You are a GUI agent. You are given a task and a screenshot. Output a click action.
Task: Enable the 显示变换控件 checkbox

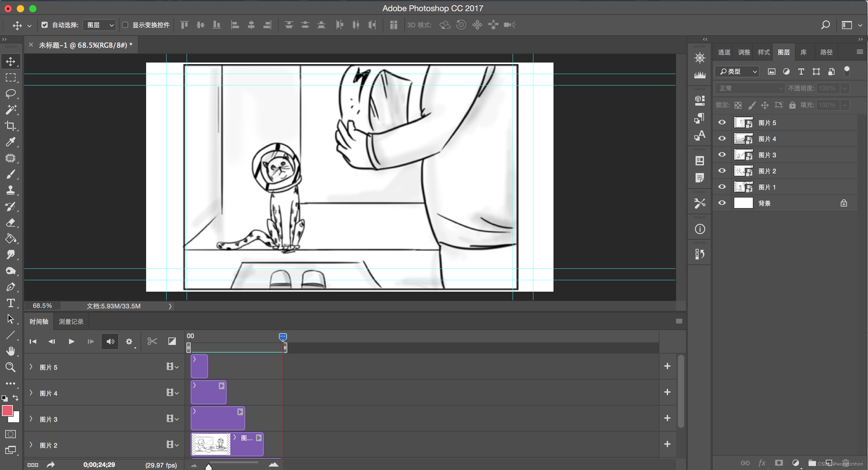[125, 25]
